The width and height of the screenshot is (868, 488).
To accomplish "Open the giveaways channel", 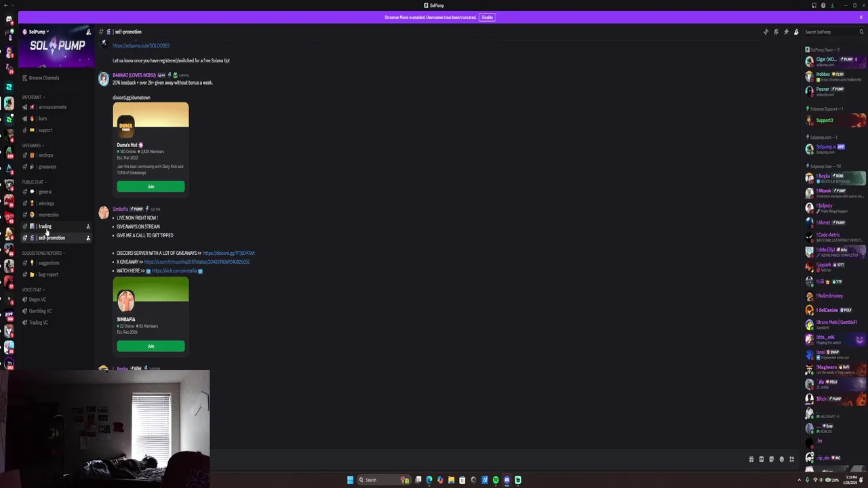I will [57, 167].
